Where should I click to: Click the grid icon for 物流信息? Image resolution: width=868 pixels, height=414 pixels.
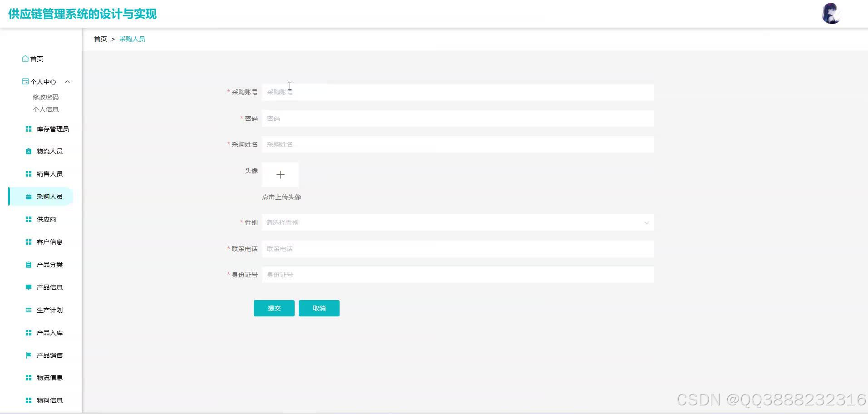click(29, 378)
